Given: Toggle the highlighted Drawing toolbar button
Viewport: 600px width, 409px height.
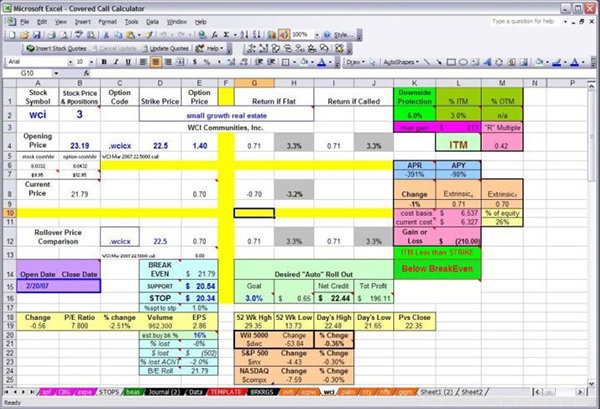Looking at the screenshot, I should [x=284, y=35].
